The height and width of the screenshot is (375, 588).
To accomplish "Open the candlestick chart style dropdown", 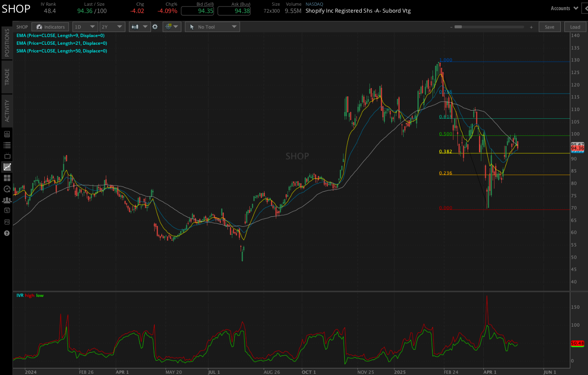I will click(140, 27).
